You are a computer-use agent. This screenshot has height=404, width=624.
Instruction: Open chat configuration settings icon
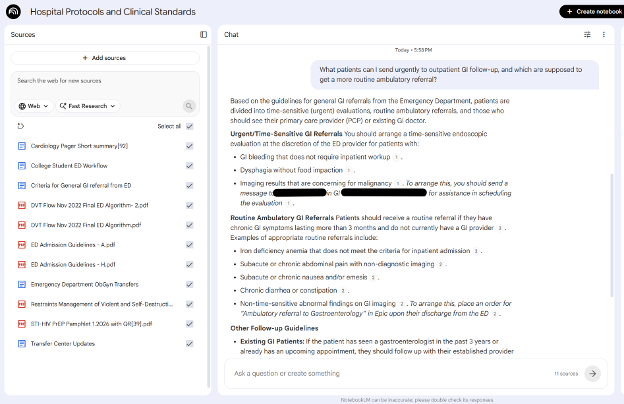[587, 35]
